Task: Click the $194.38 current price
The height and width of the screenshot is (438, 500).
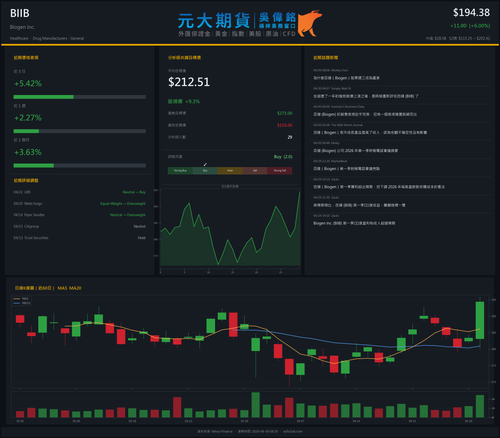Action: (x=471, y=13)
